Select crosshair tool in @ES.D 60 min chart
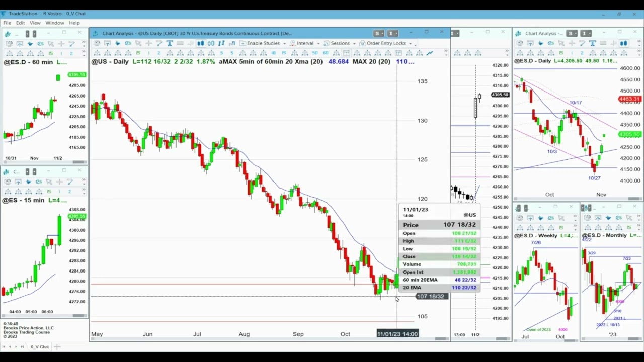644x362 pixels. (x=61, y=43)
